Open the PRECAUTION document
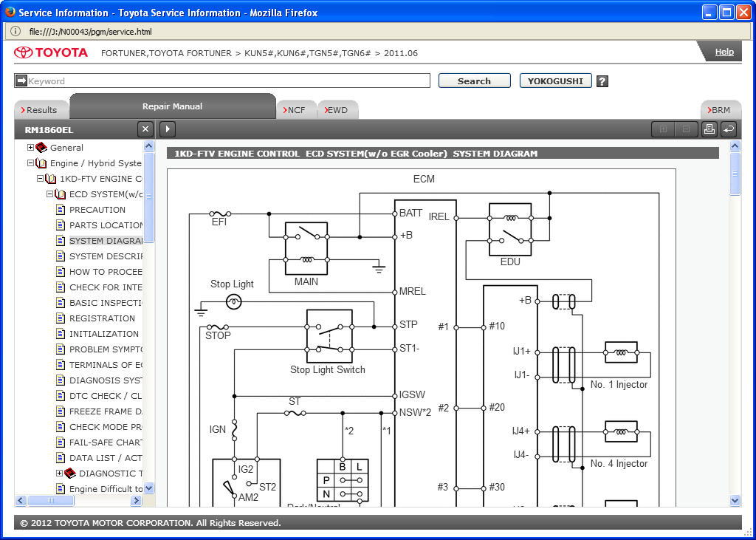Screen dimensions: 756x540 point(97,210)
